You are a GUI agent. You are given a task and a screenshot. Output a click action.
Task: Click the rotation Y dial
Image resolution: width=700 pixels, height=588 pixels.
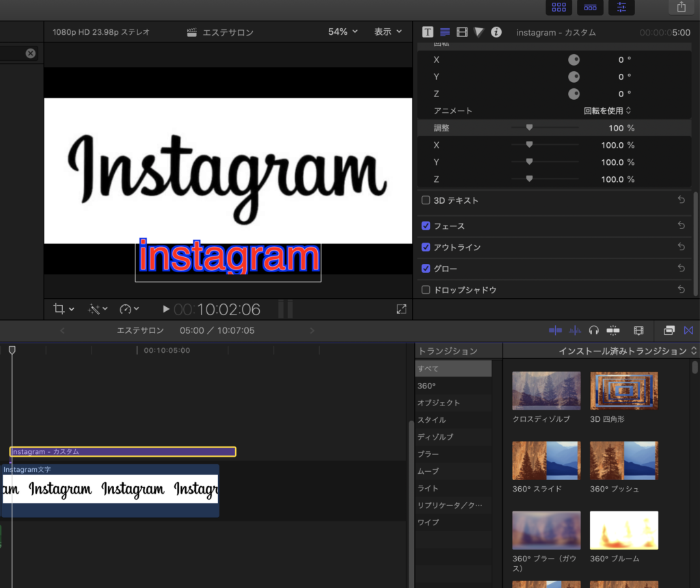coord(574,77)
